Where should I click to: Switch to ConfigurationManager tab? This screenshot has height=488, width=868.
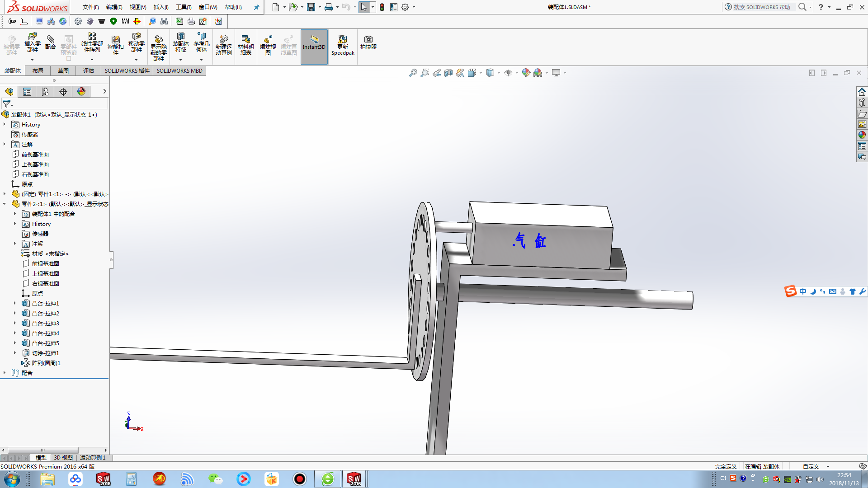45,92
